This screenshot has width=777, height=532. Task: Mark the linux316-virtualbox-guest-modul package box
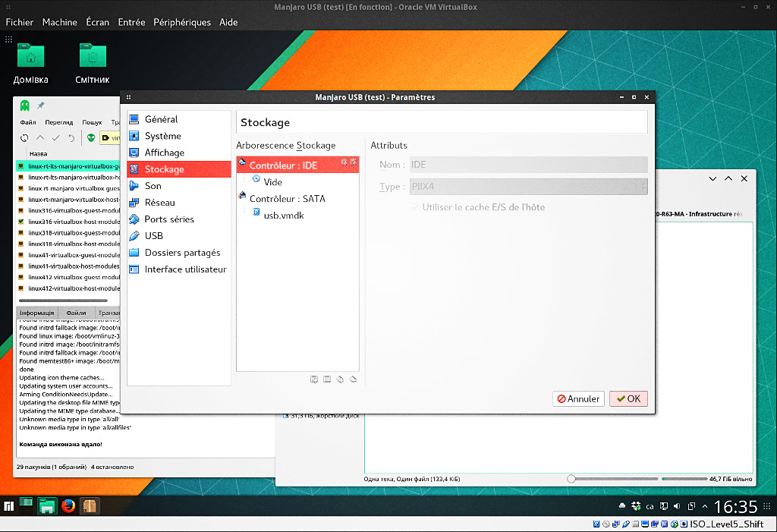20,211
